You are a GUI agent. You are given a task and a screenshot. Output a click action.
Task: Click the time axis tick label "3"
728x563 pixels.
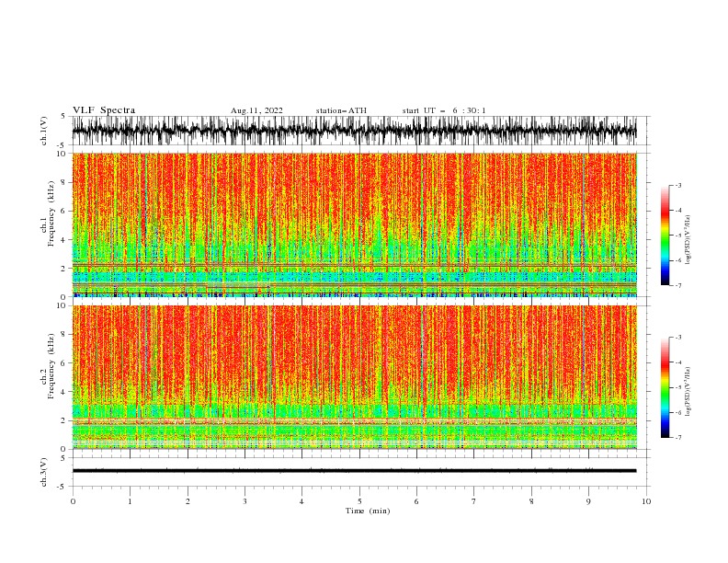tap(245, 501)
